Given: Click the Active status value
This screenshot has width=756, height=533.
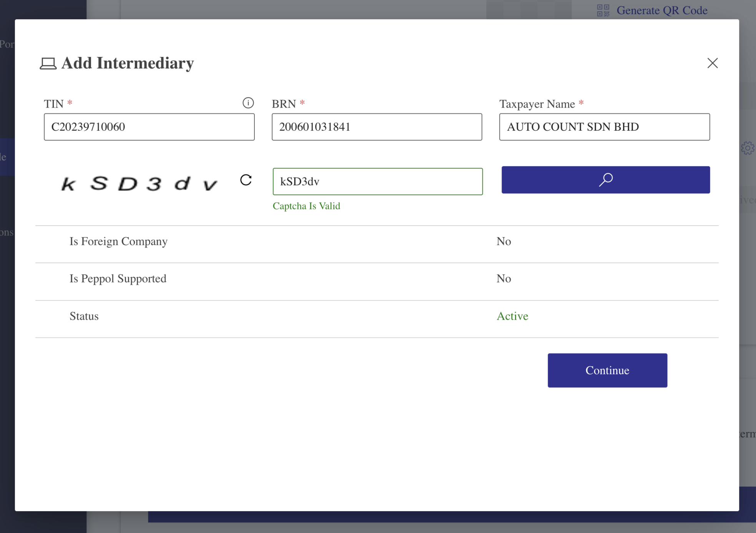Looking at the screenshot, I should point(512,316).
